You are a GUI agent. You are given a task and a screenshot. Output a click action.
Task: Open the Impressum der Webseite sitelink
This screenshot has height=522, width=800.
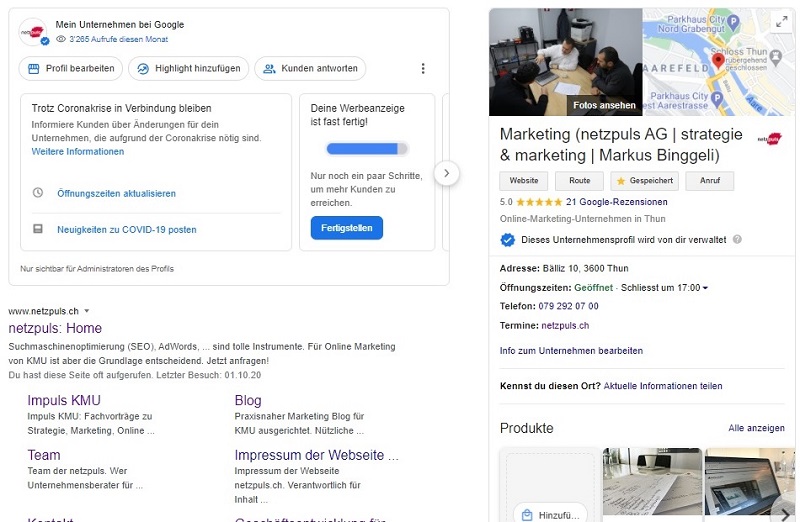[x=316, y=455]
